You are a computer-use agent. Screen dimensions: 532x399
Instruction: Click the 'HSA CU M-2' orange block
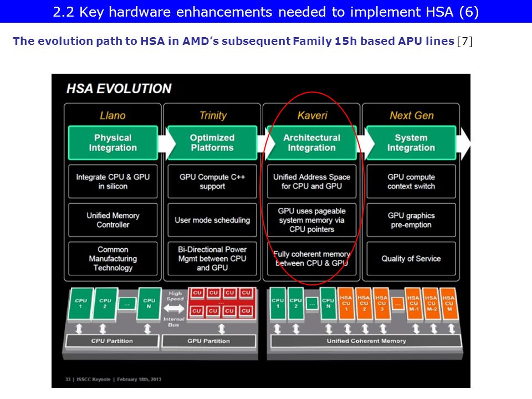pos(431,304)
